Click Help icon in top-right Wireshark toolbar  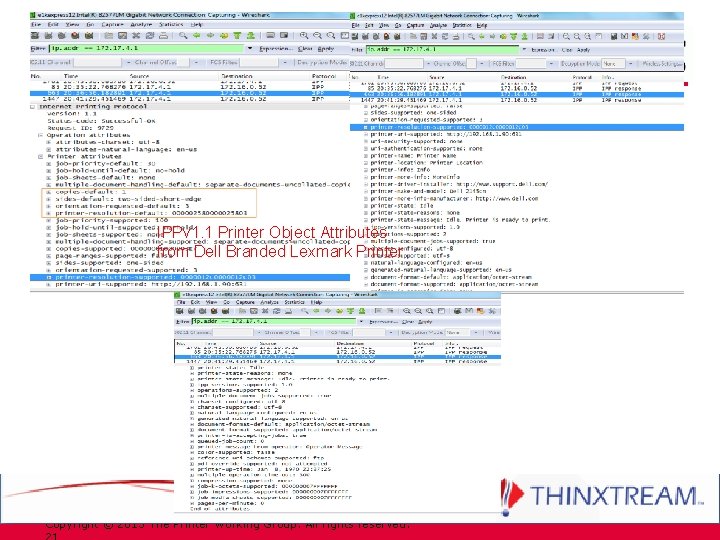661,37
